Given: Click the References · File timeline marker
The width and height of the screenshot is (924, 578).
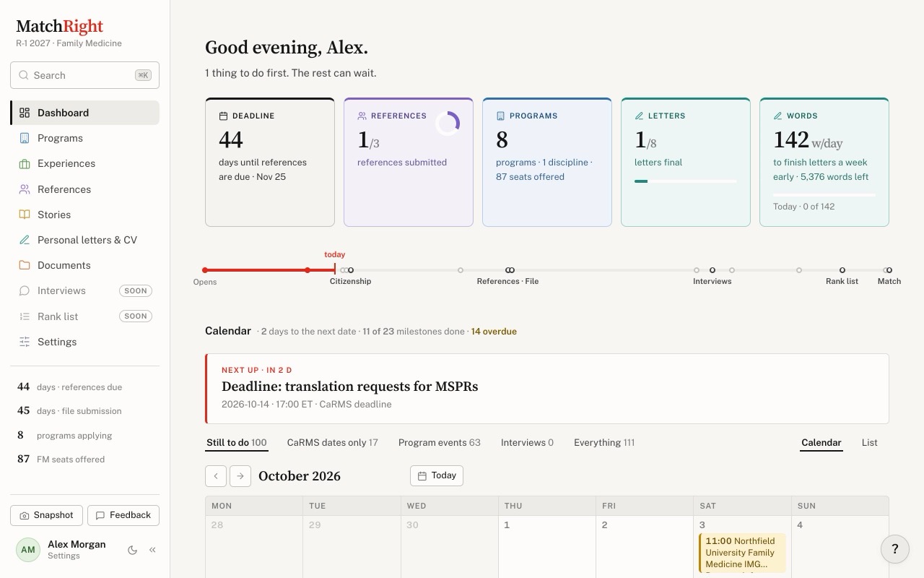Looking at the screenshot, I should pyautogui.click(x=509, y=270).
